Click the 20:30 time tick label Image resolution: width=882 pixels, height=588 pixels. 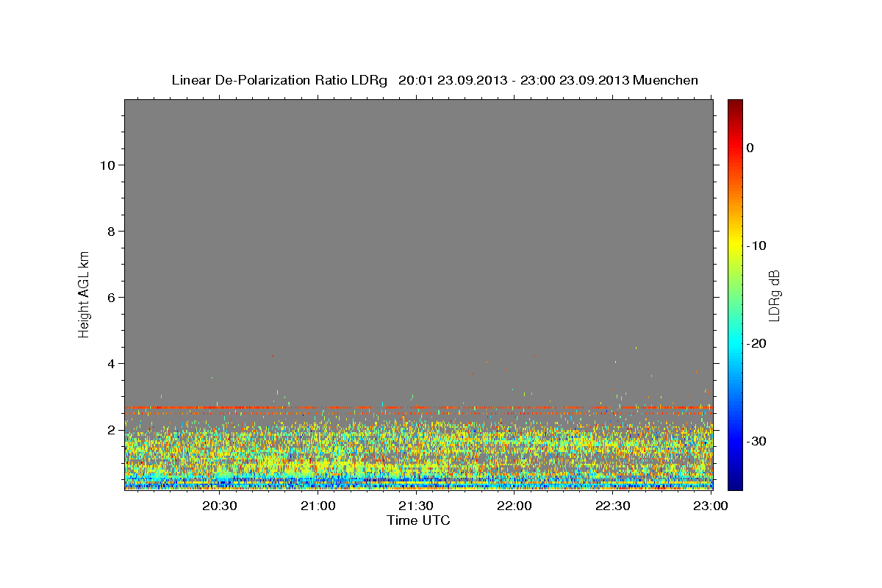pos(219,506)
